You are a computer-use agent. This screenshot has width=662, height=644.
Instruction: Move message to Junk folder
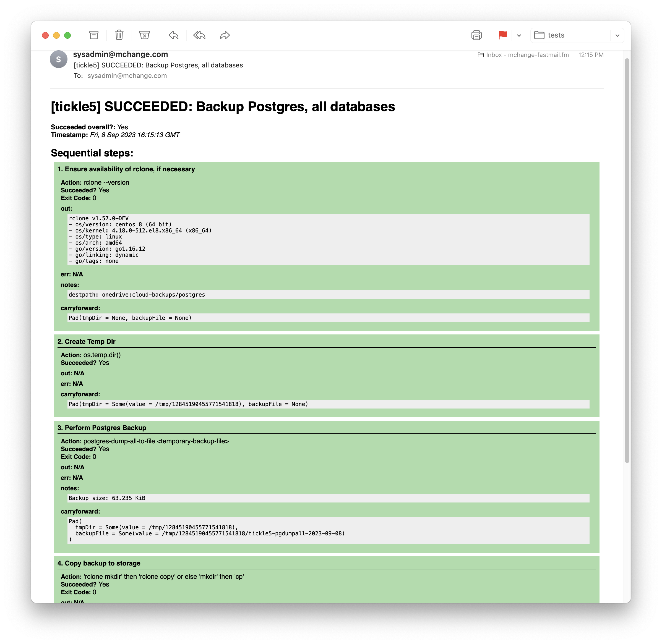[x=145, y=35]
